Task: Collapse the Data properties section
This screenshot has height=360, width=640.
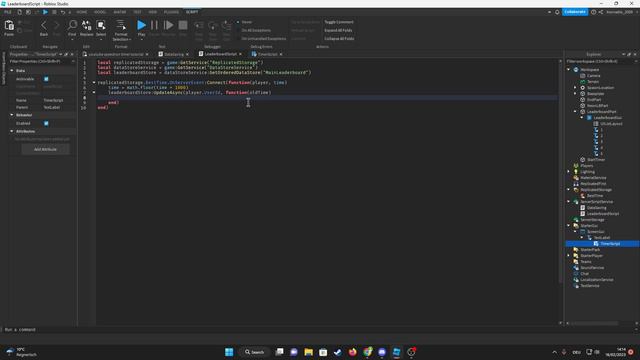Action: coord(12,71)
